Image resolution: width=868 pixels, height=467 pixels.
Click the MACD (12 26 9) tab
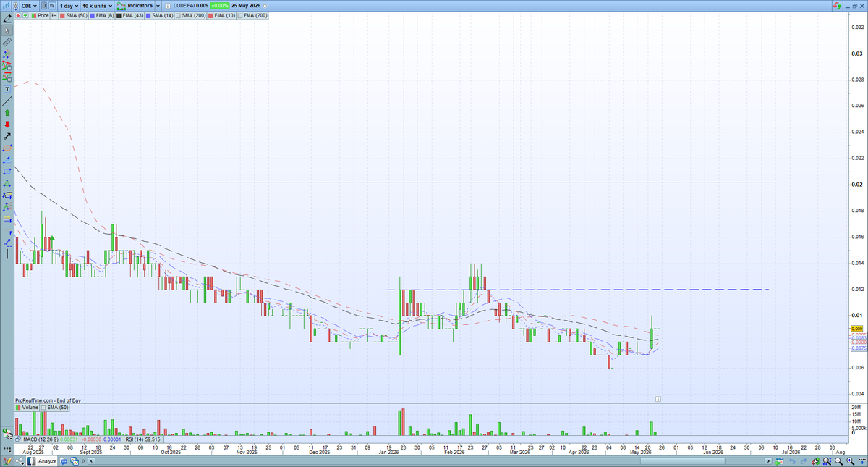(x=72, y=439)
